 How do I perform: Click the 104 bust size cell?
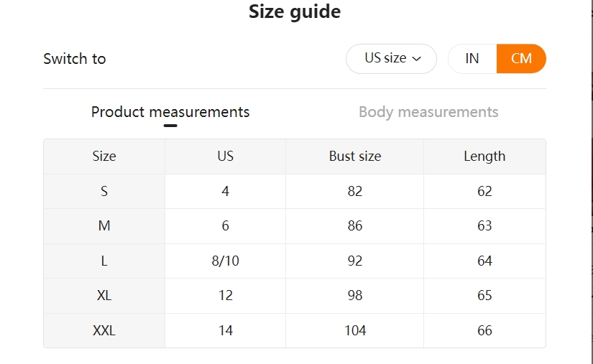pyautogui.click(x=355, y=330)
